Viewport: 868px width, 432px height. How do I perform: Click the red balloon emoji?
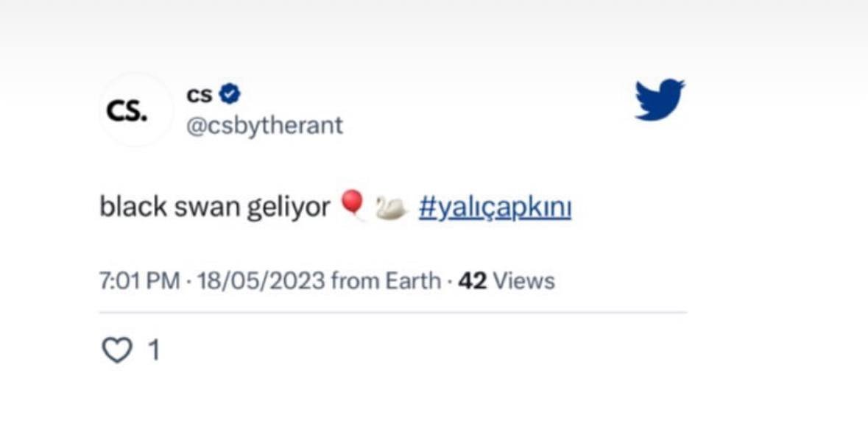click(353, 206)
